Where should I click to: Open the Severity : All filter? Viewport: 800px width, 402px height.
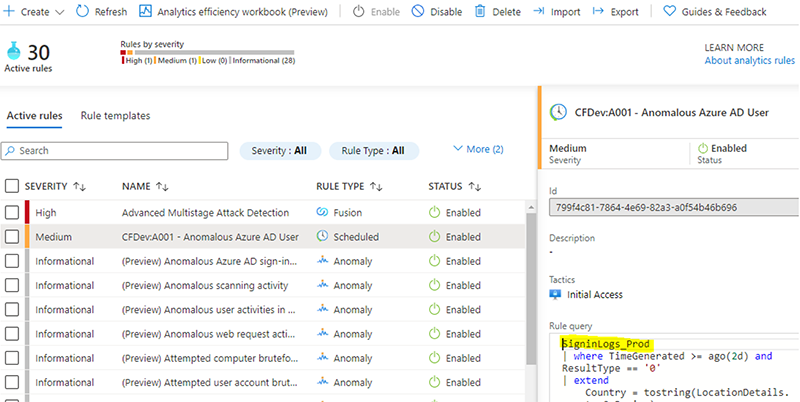[x=280, y=150]
